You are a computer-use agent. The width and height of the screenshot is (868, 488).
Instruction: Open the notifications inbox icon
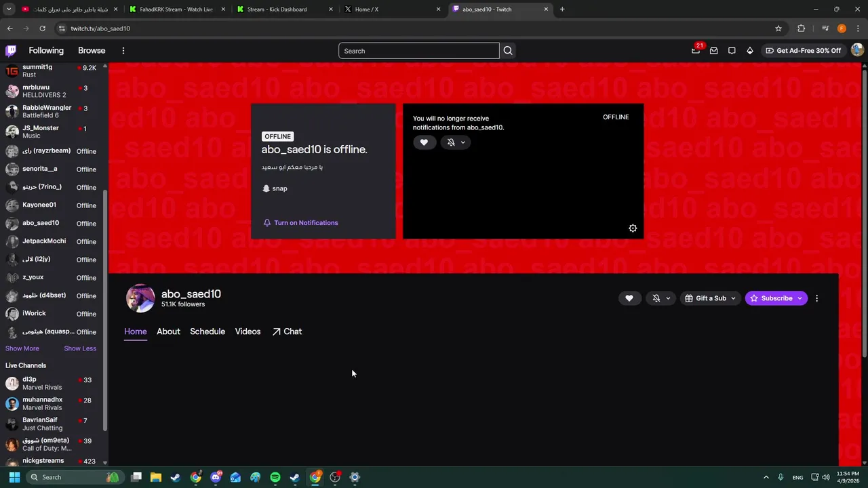713,51
